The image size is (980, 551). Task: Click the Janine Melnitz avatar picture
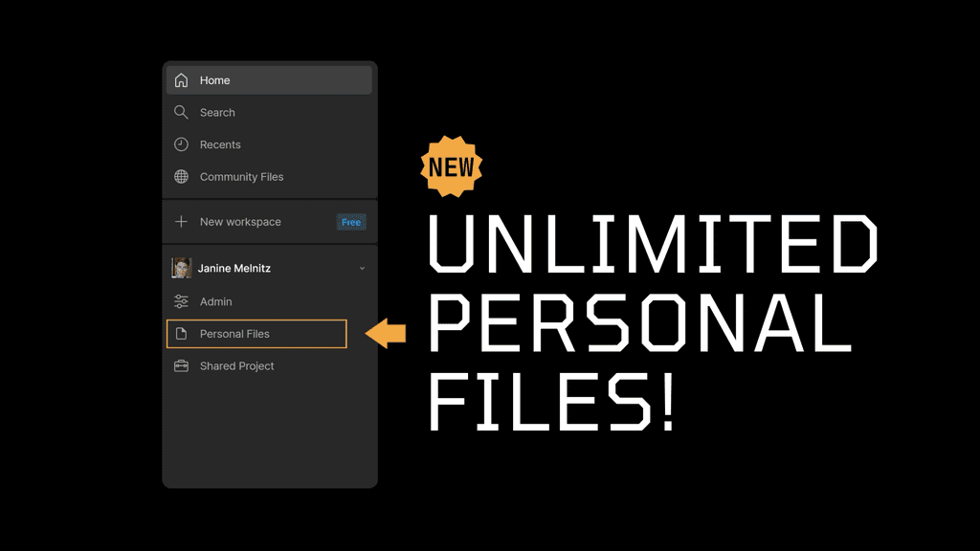point(183,268)
